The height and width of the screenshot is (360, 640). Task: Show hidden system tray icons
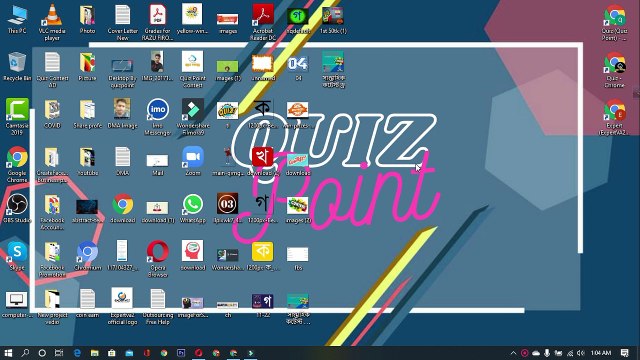point(513,353)
